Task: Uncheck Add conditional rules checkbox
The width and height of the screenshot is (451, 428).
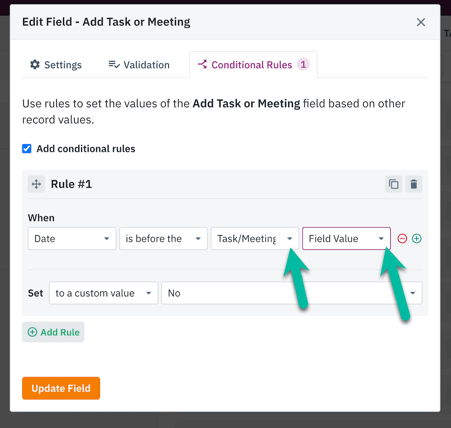Action: click(27, 148)
